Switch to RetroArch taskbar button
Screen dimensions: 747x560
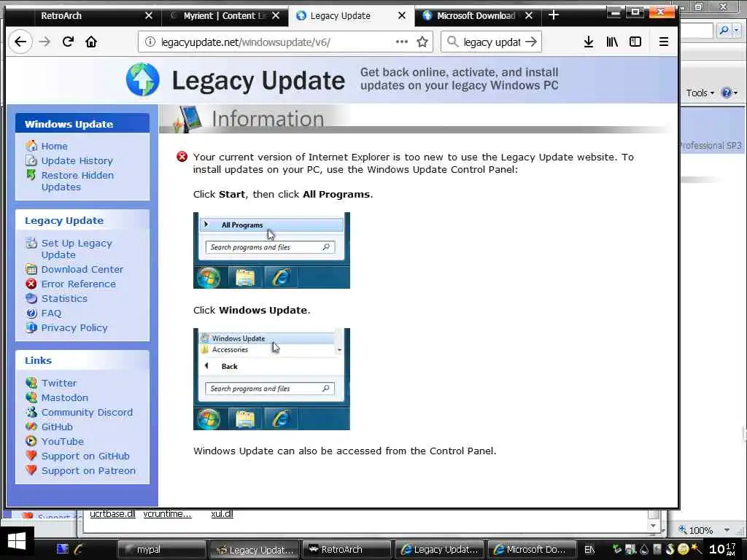click(347, 550)
